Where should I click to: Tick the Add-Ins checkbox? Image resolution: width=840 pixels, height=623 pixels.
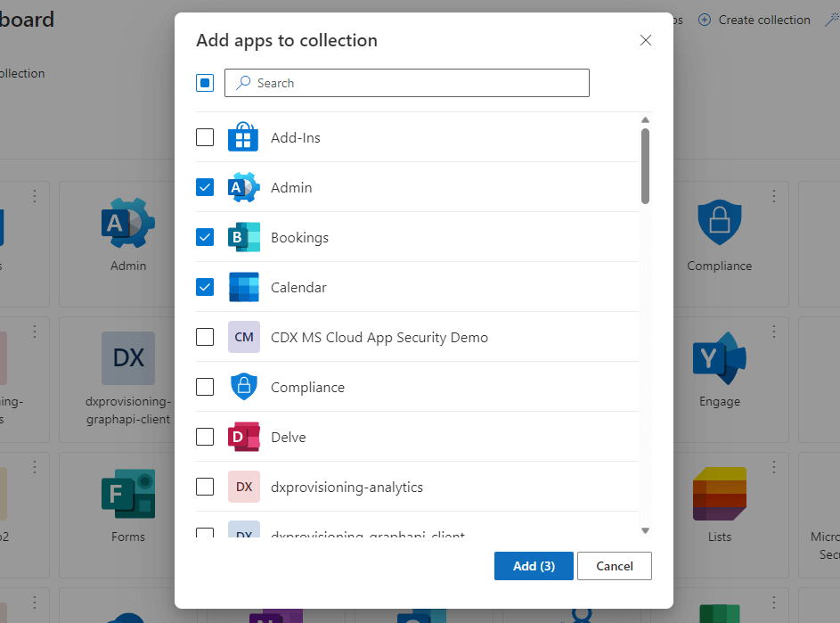pyautogui.click(x=205, y=137)
